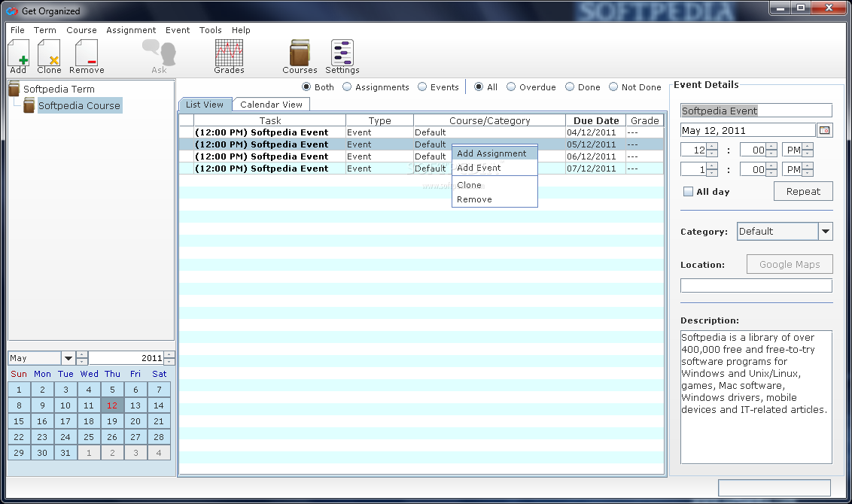Click the start PM spinner
Screen dimensions: 852x504
tap(808, 150)
